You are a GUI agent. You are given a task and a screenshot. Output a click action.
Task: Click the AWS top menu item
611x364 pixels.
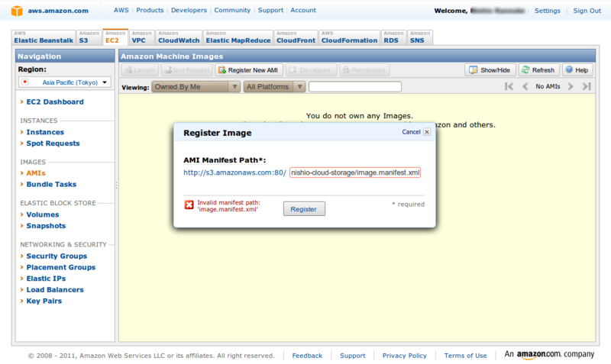[121, 10]
